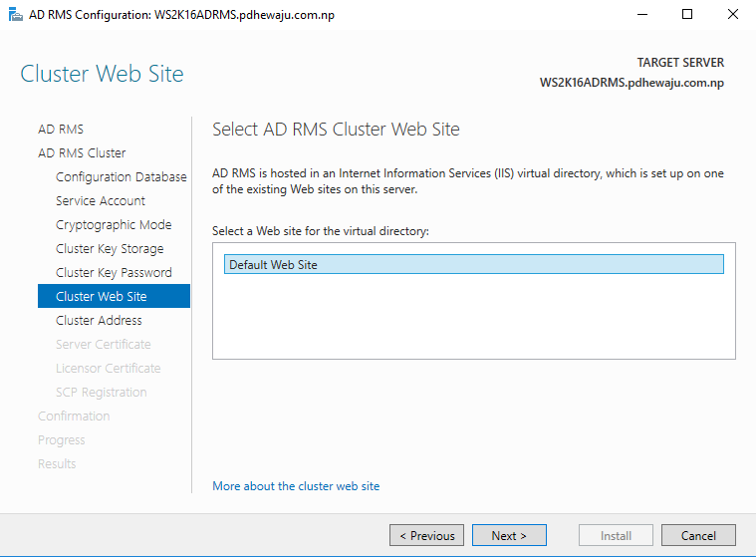The width and height of the screenshot is (756, 557).
Task: Go to AD RMS Cluster step
Action: click(x=82, y=152)
